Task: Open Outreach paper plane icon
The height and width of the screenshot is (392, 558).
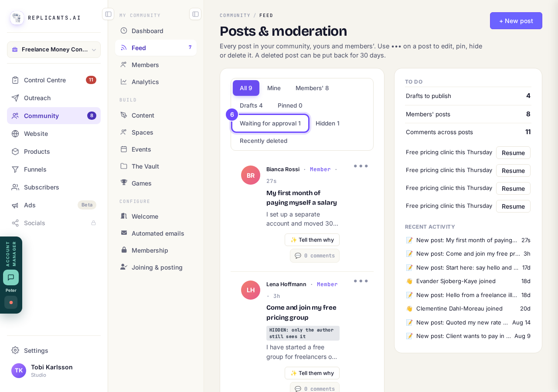Action: click(x=15, y=98)
